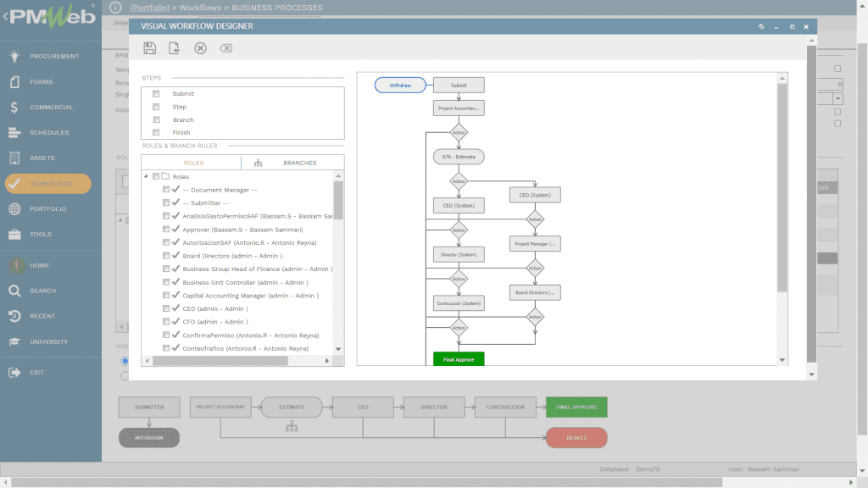Viewport: 868px width, 488px height.
Task: Check the Submit step checkbox
Action: click(156, 94)
